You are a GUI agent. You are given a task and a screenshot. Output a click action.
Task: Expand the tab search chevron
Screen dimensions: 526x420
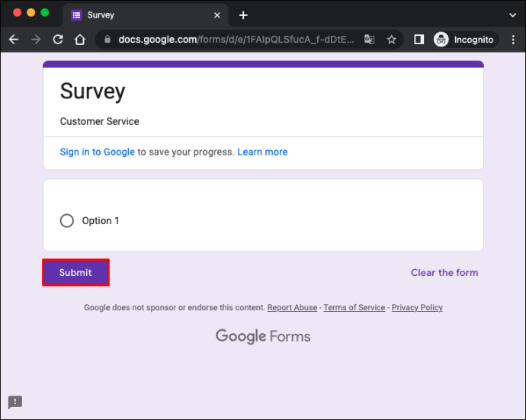[x=512, y=14]
